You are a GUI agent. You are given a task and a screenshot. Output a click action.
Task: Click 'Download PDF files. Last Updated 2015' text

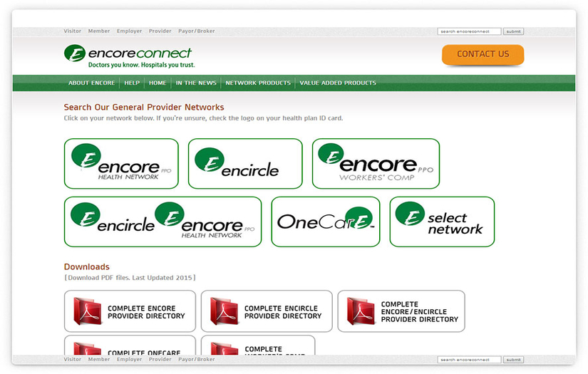(130, 278)
